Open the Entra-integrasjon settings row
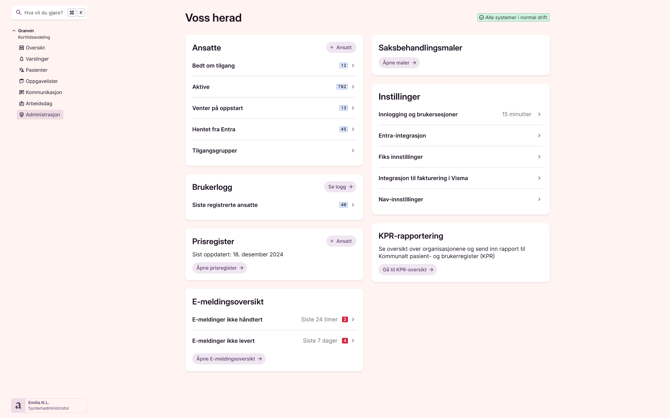This screenshot has height=418, width=670. 539,136
